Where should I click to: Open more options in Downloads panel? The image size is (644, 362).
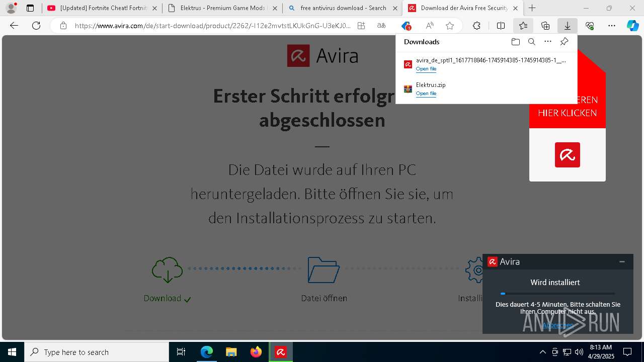(548, 42)
